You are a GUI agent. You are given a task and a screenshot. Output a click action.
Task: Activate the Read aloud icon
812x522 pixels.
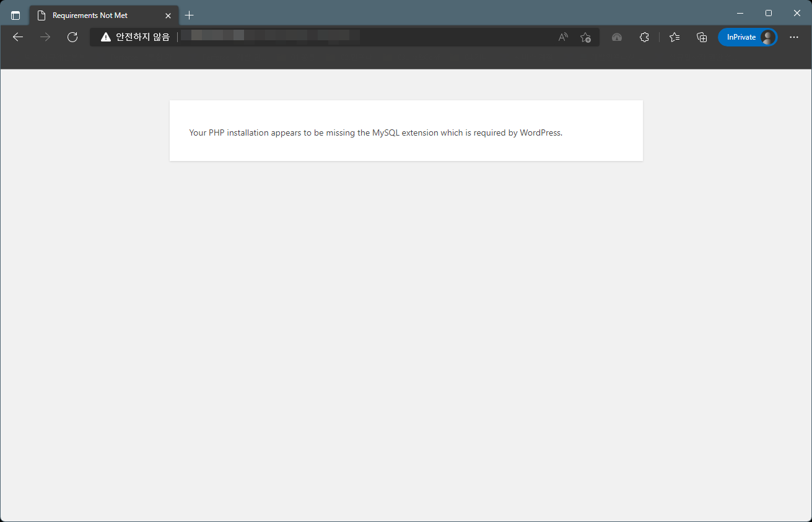563,37
